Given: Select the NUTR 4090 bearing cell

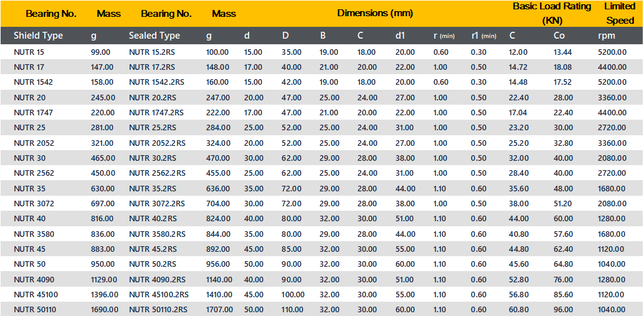Looking at the screenshot, I should click(34, 279).
